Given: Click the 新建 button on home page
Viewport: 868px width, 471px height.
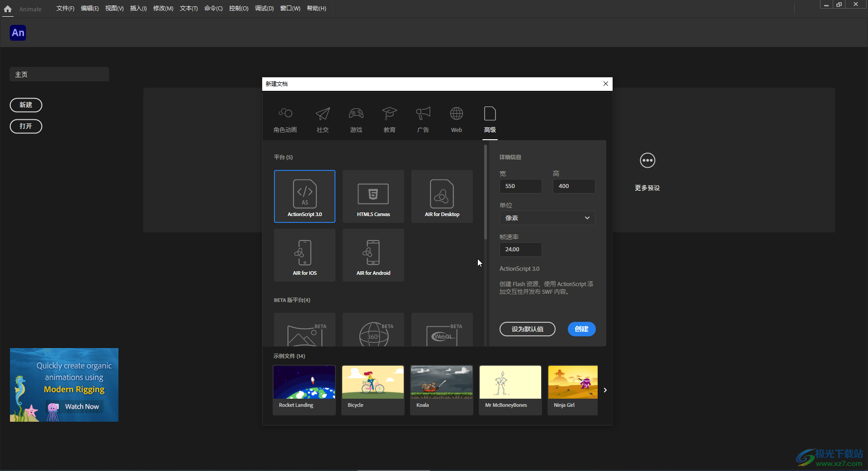Looking at the screenshot, I should pyautogui.click(x=26, y=105).
